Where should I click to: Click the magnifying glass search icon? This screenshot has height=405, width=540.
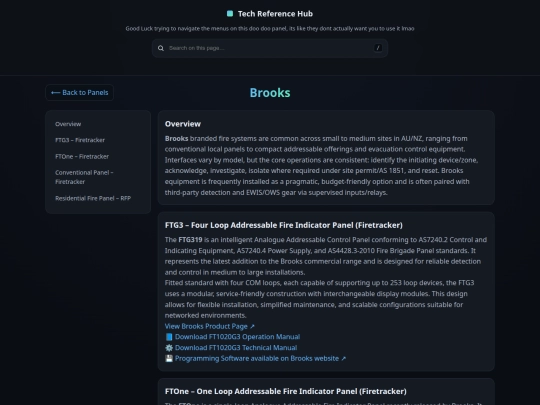(161, 48)
